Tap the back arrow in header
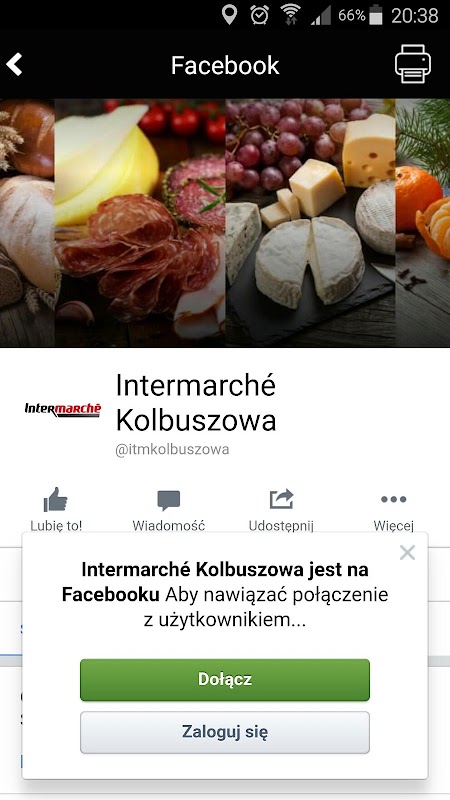 [x=14, y=65]
